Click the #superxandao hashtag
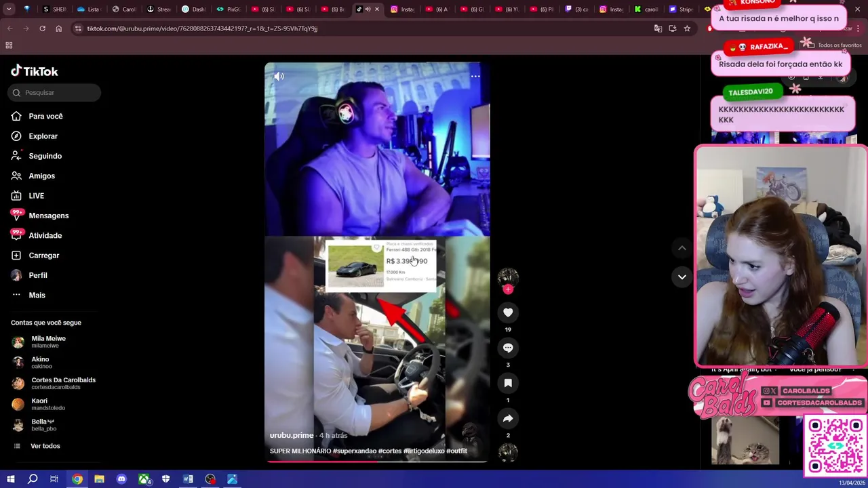 pos(354,451)
